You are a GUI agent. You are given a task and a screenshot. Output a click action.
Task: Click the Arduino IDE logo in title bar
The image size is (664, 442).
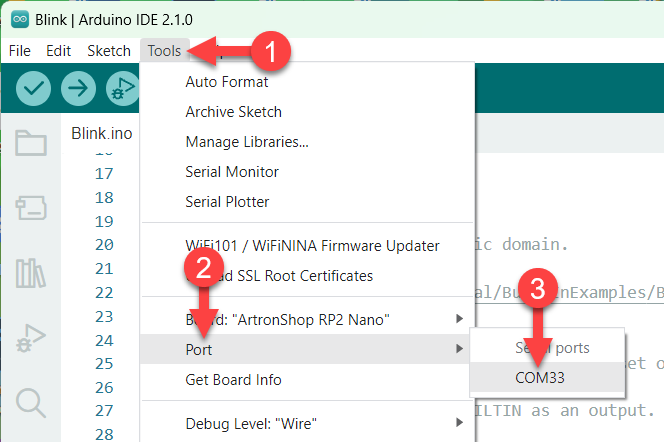click(20, 19)
